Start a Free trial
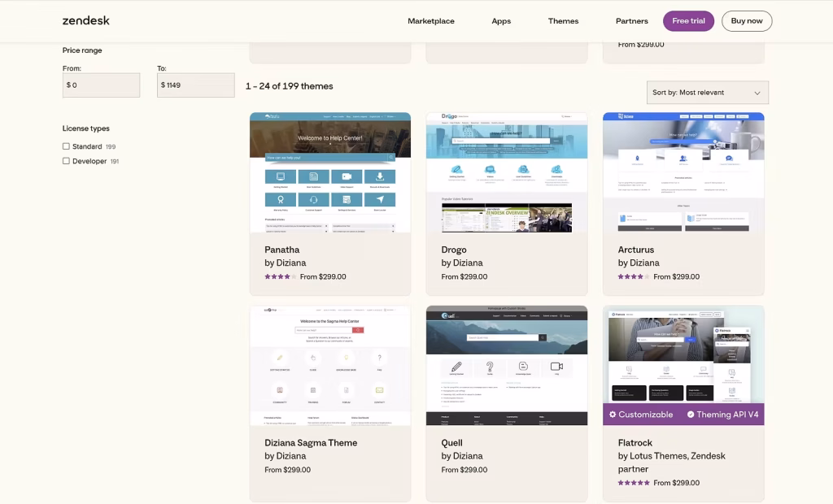The image size is (833, 504). pos(688,20)
